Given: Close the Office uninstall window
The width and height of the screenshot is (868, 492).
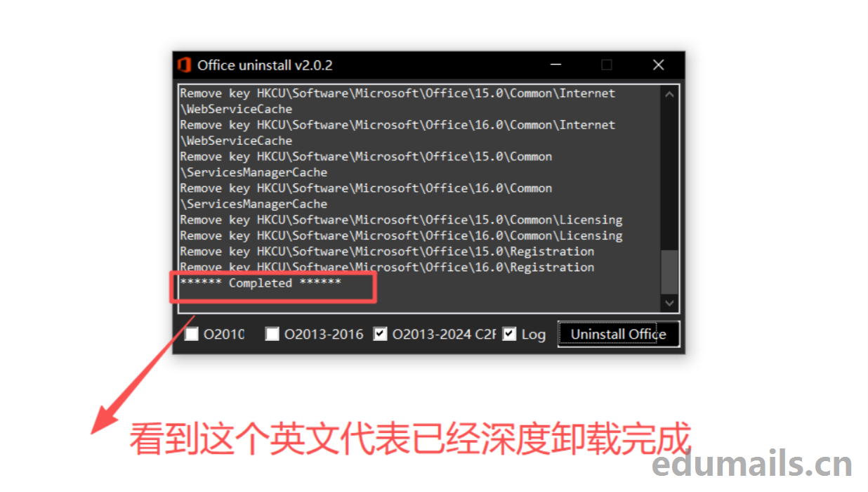Looking at the screenshot, I should (x=658, y=65).
